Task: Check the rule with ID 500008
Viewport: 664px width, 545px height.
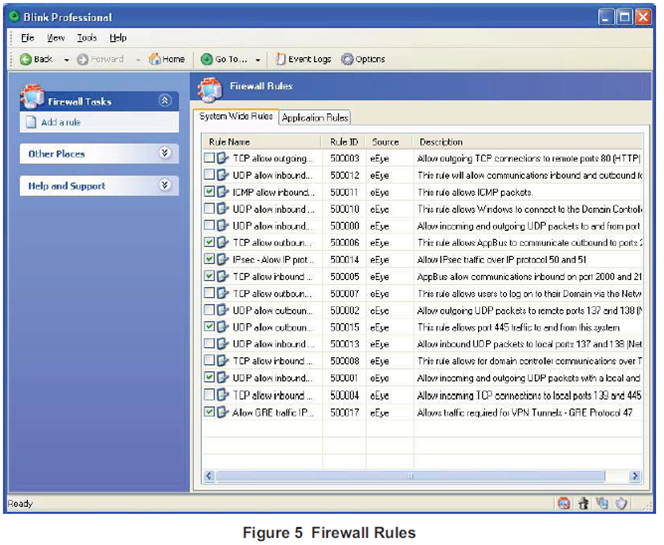Action: 209,360
